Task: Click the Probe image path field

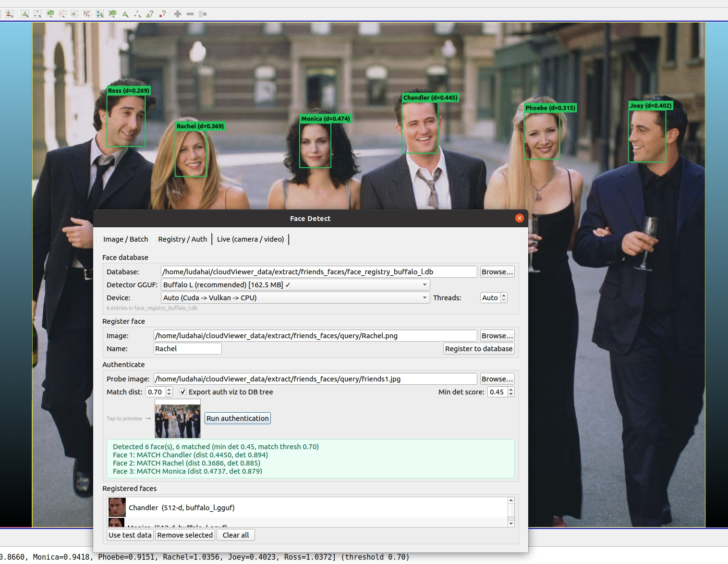Action: [315, 379]
